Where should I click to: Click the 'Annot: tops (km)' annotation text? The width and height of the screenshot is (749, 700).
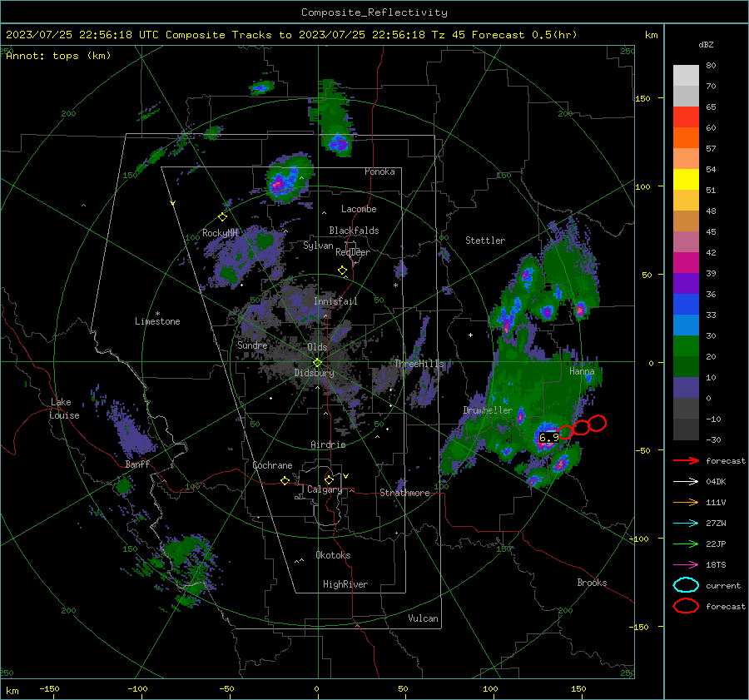click(58, 56)
